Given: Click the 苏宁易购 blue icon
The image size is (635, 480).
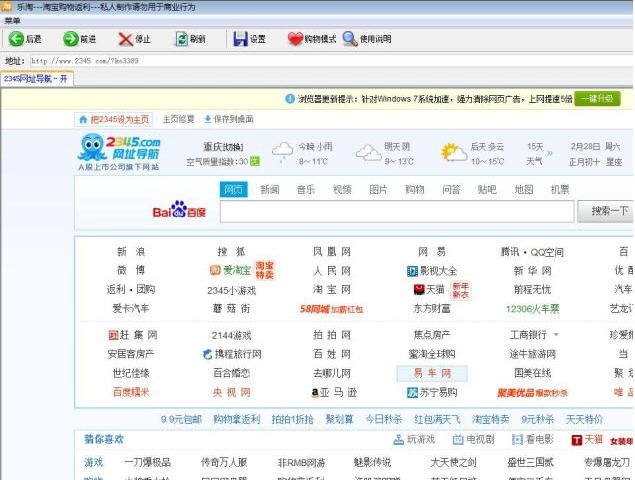Looking at the screenshot, I should click(x=412, y=393).
